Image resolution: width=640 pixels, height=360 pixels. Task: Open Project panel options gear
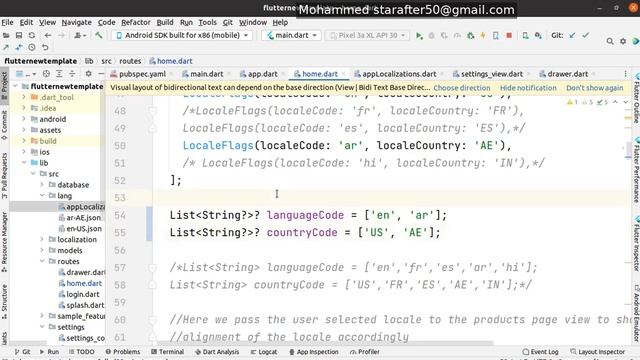coord(88,74)
